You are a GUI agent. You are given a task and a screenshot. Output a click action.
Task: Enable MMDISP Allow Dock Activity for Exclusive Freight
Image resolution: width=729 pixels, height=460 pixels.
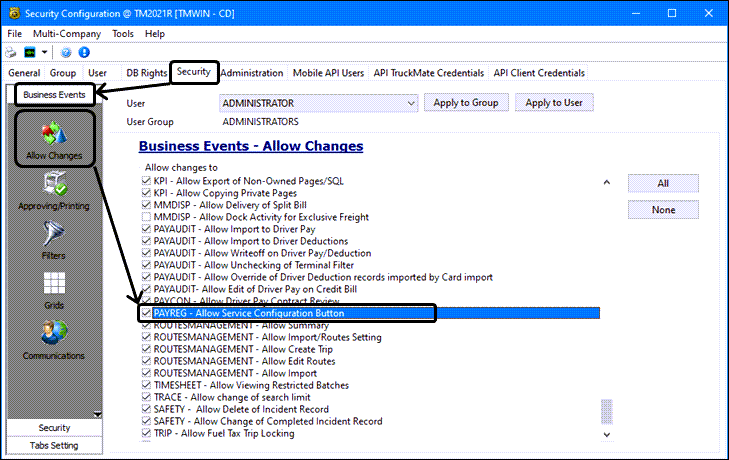click(146, 217)
